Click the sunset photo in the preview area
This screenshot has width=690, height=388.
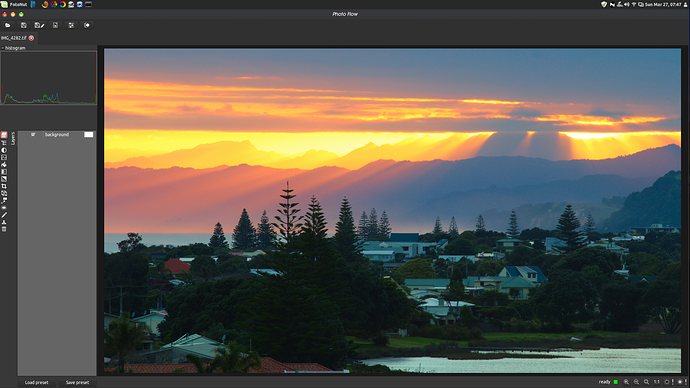392,211
